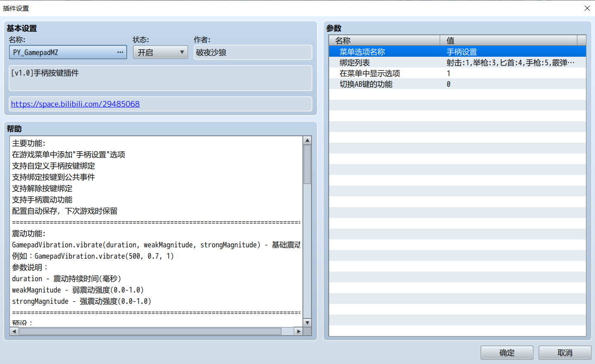The width and height of the screenshot is (595, 364).
Task: Click help horizontal scrollbar thumb
Action: (150, 331)
